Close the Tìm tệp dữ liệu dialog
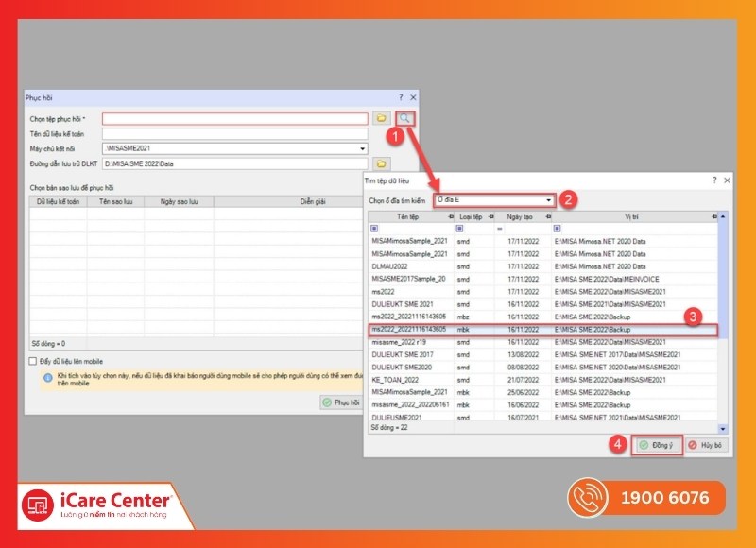Screen dimensions: 756x548 coord(727,180)
